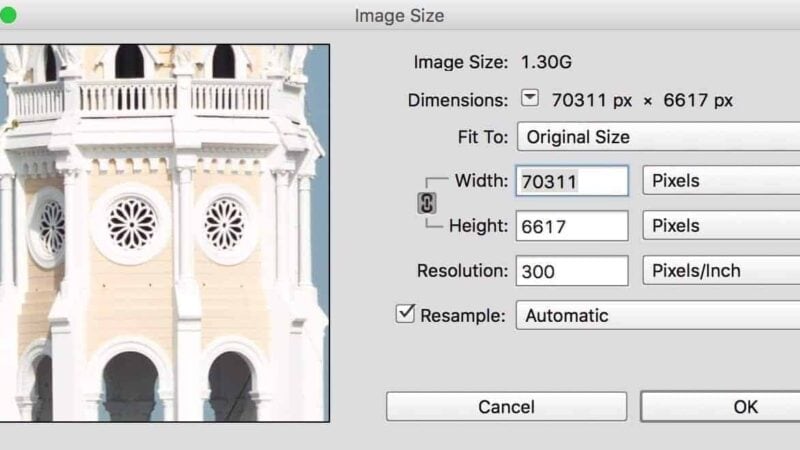The width and height of the screenshot is (800, 450).
Task: Open the Height units Pixels dropdown
Action: 721,226
